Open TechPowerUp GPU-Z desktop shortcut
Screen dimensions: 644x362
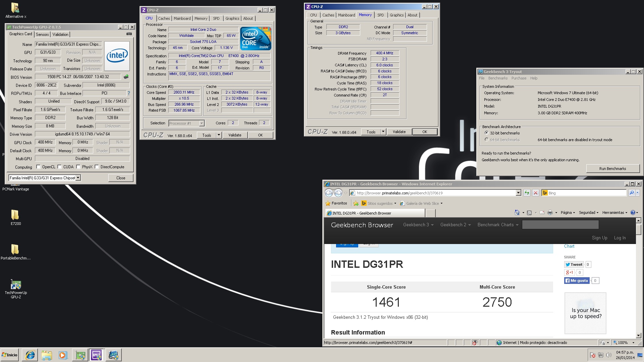point(16,289)
